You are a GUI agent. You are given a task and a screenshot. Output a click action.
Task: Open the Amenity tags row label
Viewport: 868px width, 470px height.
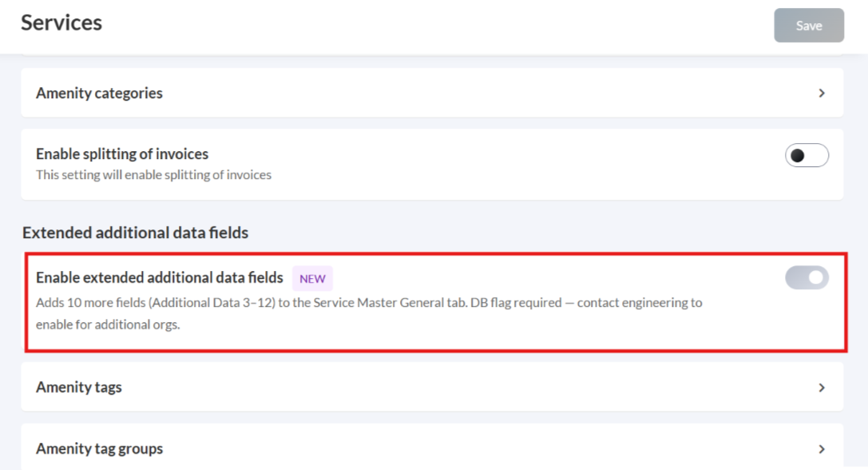[79, 388]
